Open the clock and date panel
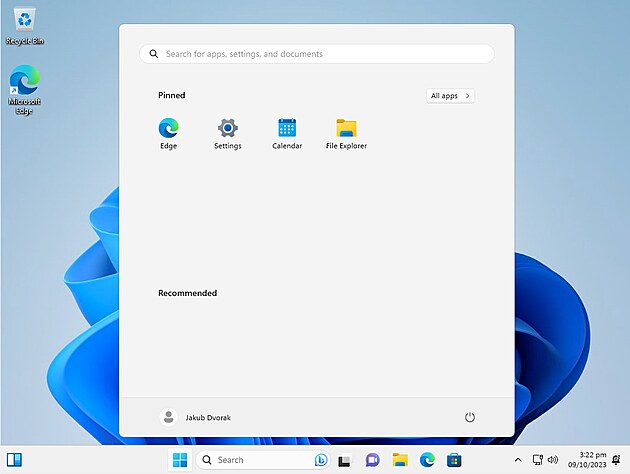Screen dimensions: 630x474 tap(586, 460)
